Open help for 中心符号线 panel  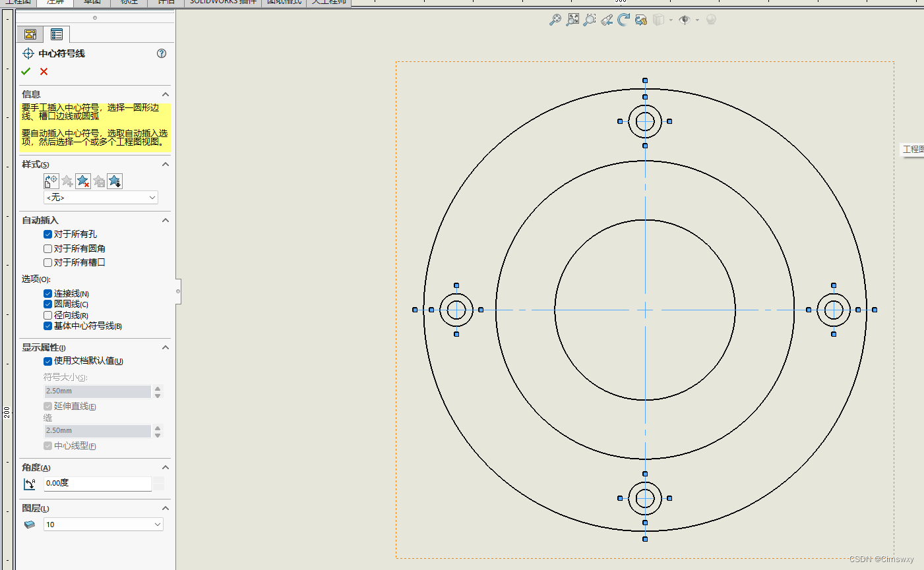pyautogui.click(x=162, y=53)
